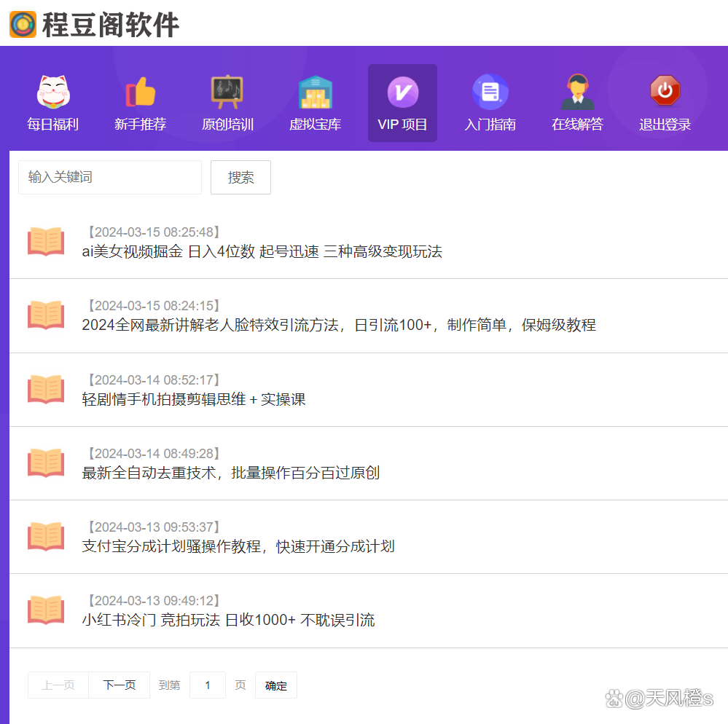This screenshot has height=724, width=728.
Task: Click the 虚拟宝库 treasure box icon
Action: (x=315, y=90)
